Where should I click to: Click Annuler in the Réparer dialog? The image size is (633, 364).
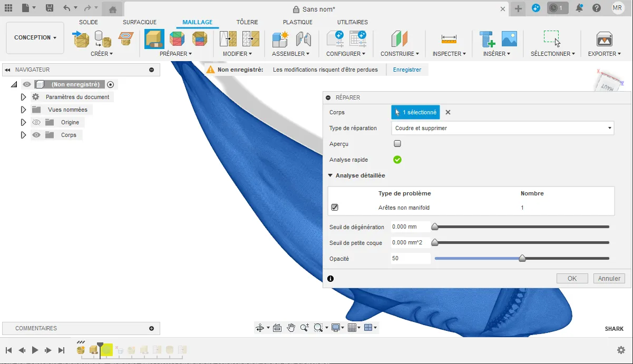pyautogui.click(x=609, y=279)
